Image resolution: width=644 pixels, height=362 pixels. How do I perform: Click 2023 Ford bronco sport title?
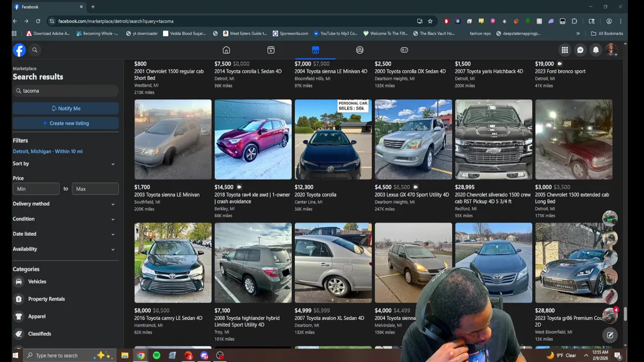coord(560,71)
